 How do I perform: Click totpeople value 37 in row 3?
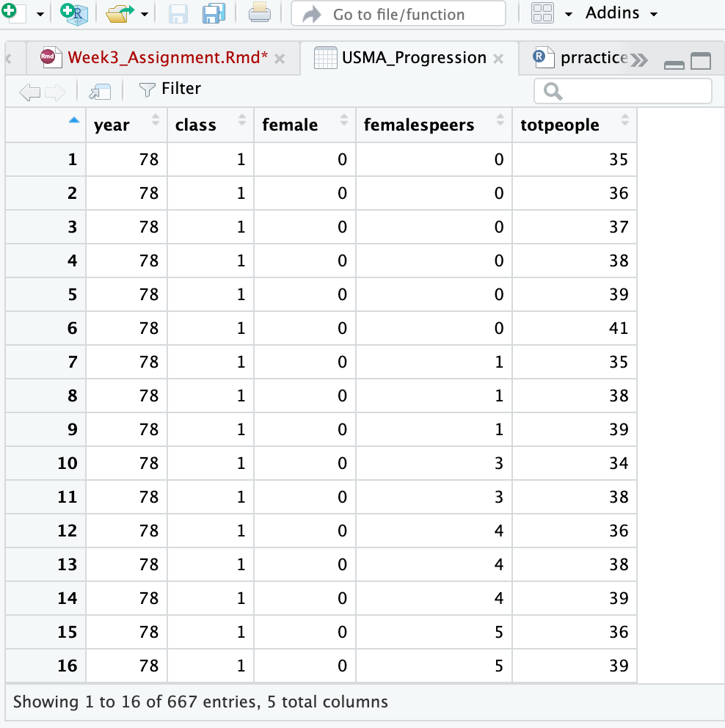[619, 227]
